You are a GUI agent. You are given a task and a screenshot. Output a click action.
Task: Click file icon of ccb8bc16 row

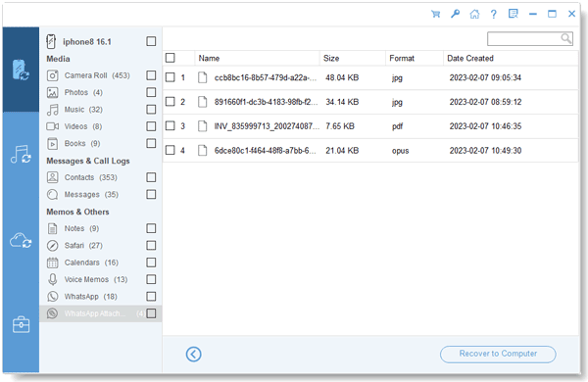pyautogui.click(x=203, y=77)
